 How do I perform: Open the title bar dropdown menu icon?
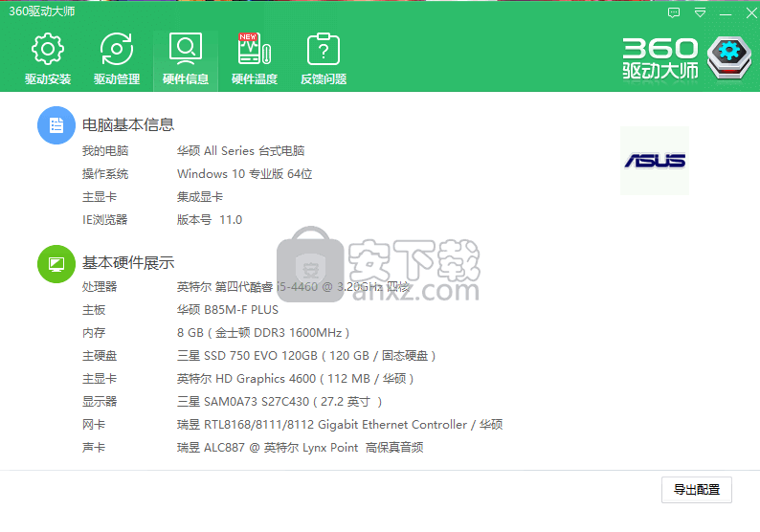click(x=700, y=12)
